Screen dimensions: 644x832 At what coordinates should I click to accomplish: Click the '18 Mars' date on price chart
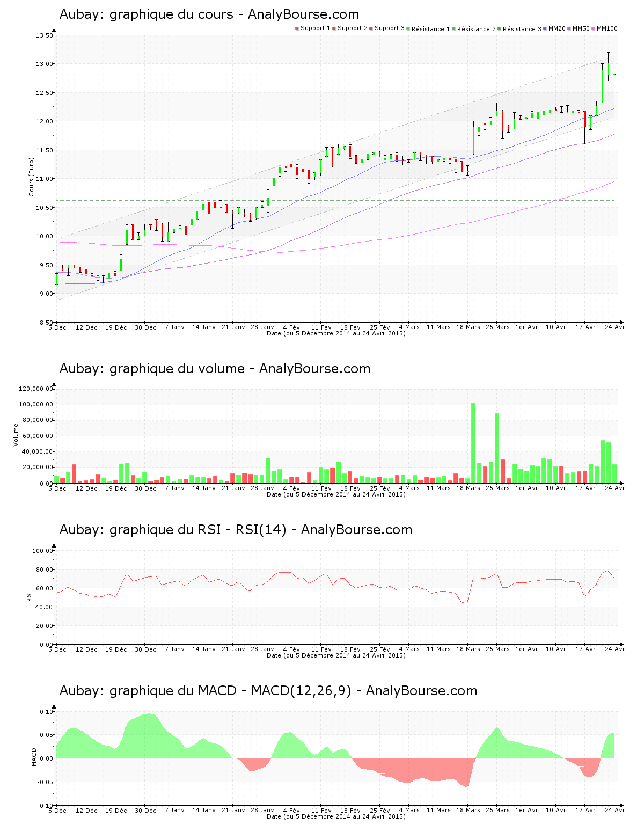pos(468,327)
